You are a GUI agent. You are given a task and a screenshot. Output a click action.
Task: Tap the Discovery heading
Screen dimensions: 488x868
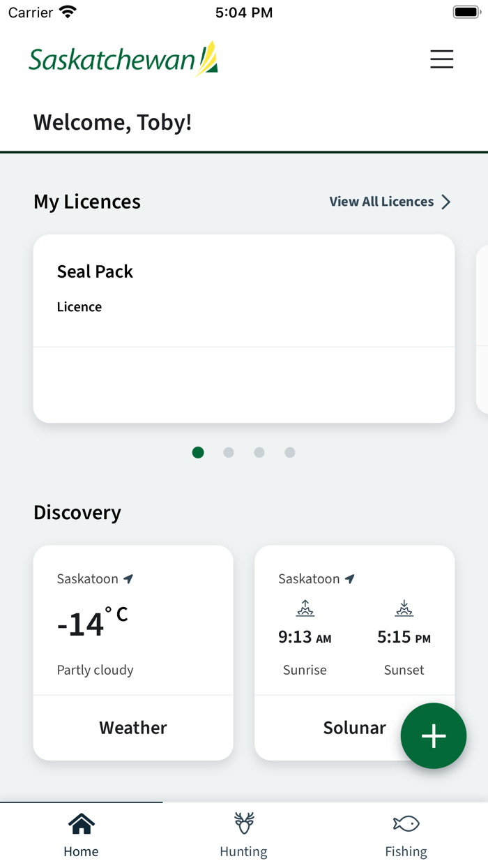pos(77,512)
